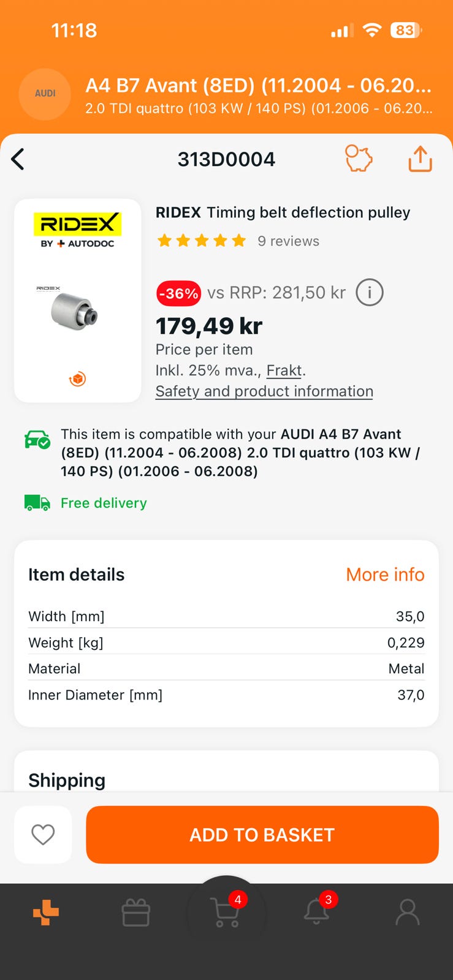Open the user profile tab
Viewport: 453px width, 980px height.
click(407, 913)
